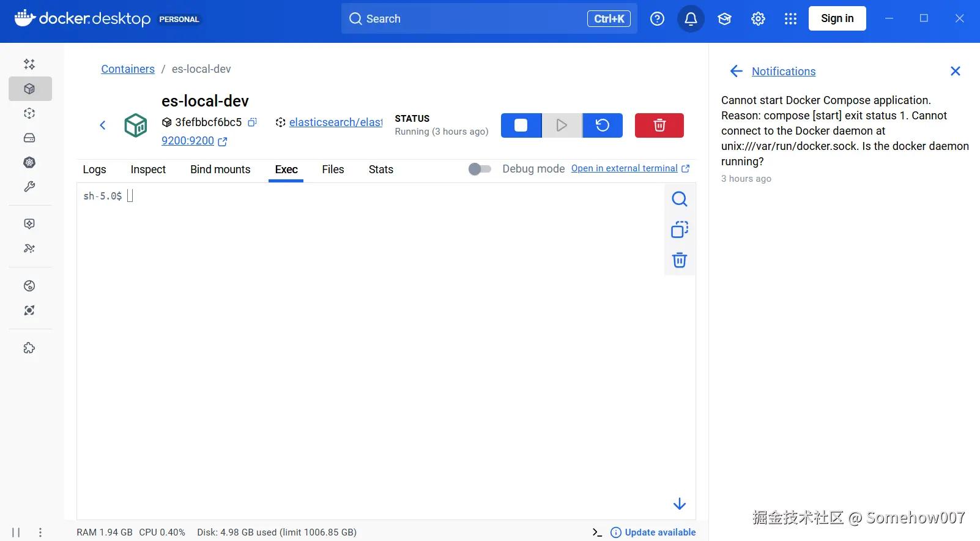Delete the container with red trash button
The height and width of the screenshot is (541, 980).
659,125
